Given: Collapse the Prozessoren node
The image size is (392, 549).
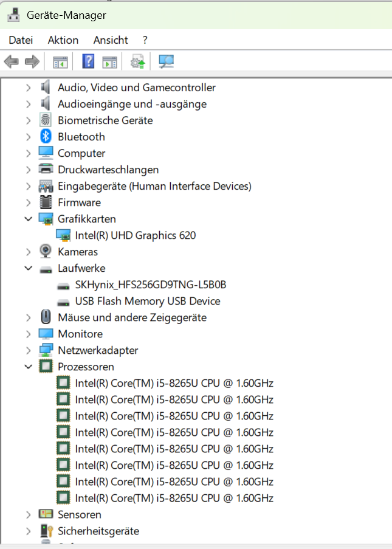Looking at the screenshot, I should coord(29,367).
